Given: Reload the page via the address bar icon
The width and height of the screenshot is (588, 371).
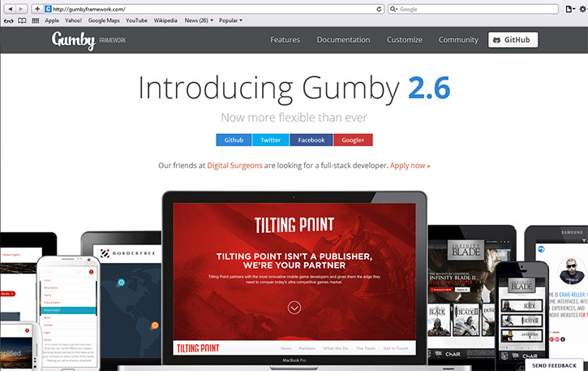Looking at the screenshot, I should (379, 9).
